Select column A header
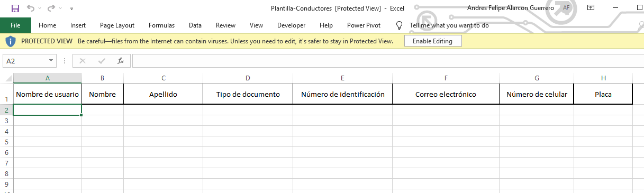Image resolution: width=644 pixels, height=193 pixels. (47, 78)
